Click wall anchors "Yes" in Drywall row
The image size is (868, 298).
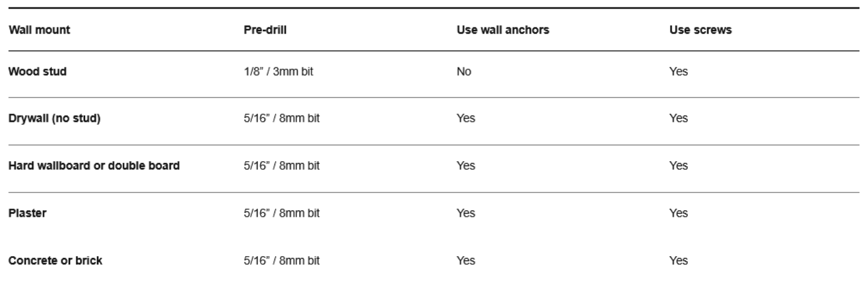point(465,119)
